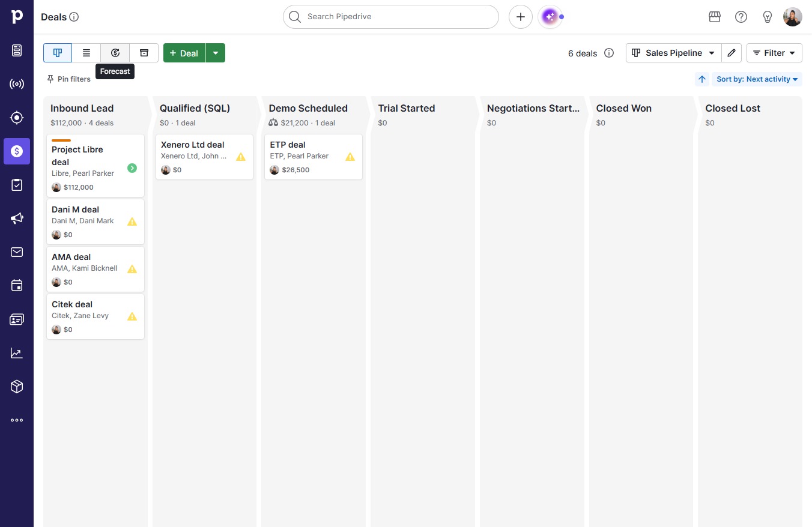Toggle sort direction arrow
The image size is (812, 527).
point(702,79)
